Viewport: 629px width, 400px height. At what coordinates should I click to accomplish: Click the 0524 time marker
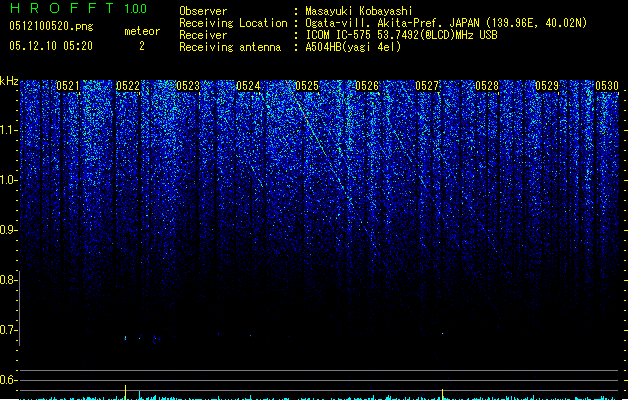click(x=248, y=86)
